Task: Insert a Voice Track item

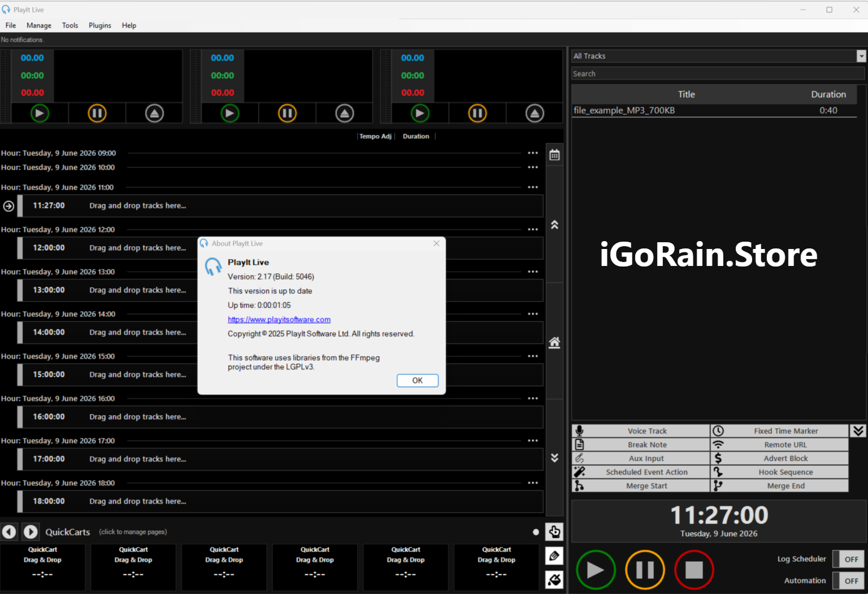Action: (641, 431)
